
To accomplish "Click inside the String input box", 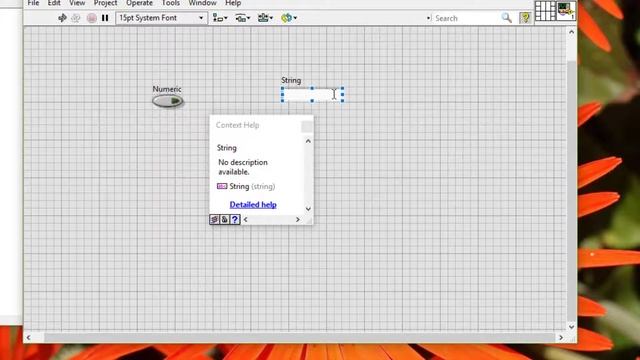I will point(312,95).
